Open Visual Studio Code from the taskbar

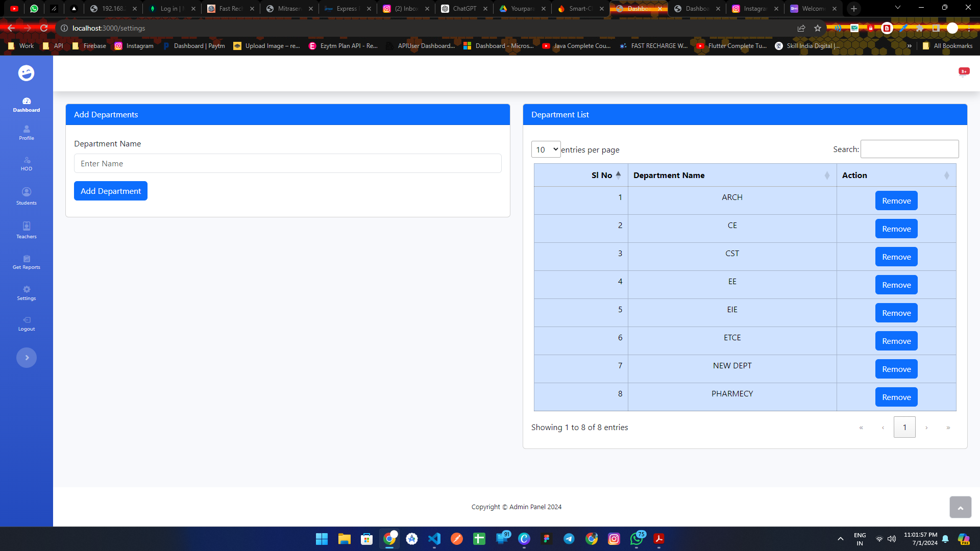point(434,539)
